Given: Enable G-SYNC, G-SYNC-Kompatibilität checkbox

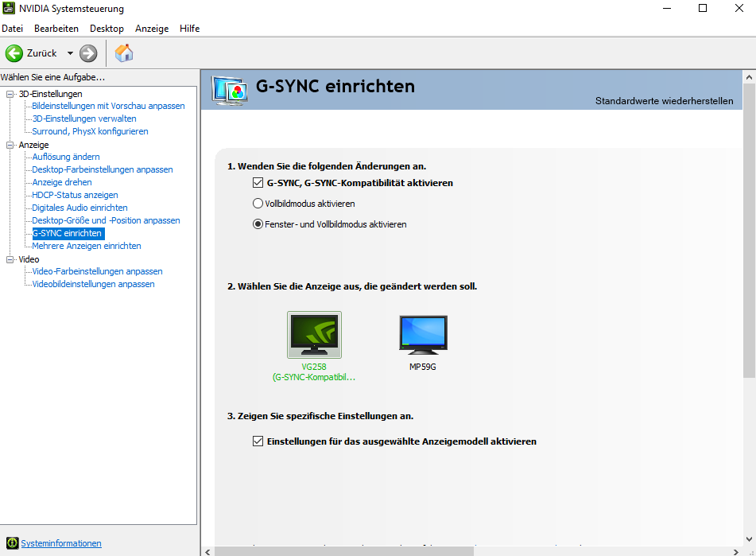Looking at the screenshot, I should pos(258,182).
